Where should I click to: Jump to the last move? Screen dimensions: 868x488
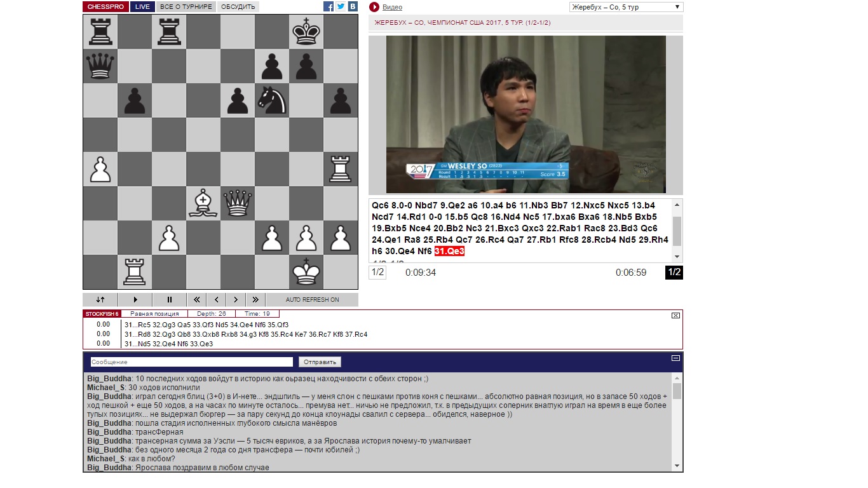click(255, 300)
